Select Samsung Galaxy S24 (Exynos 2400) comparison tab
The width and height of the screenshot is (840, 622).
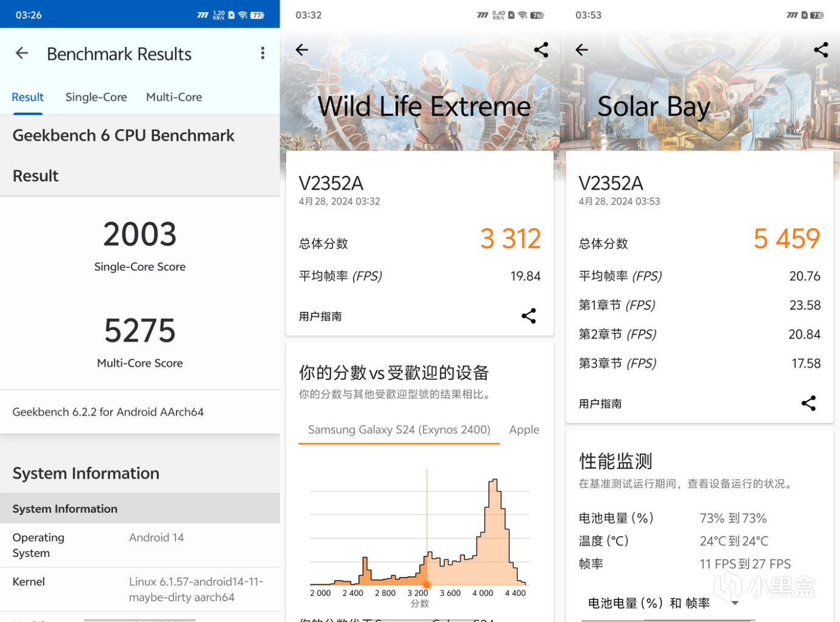399,430
